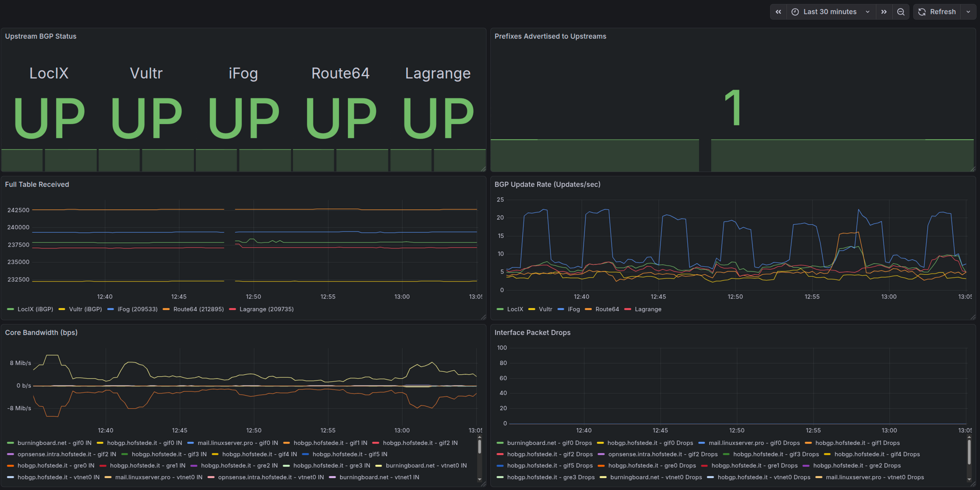Image resolution: width=980 pixels, height=490 pixels.
Task: Shift time range backward with double-left arrow
Action: point(778,12)
